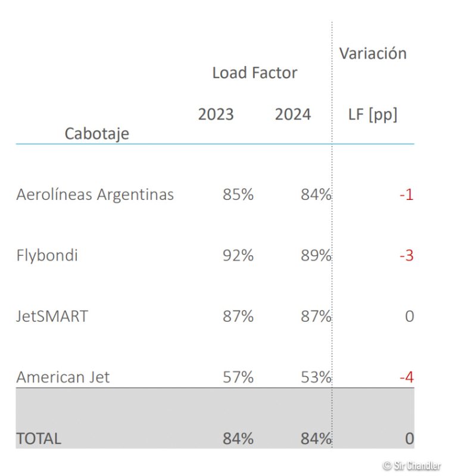Select the 2024 column header
Viewport: 452px width, 476px height.
click(x=292, y=114)
